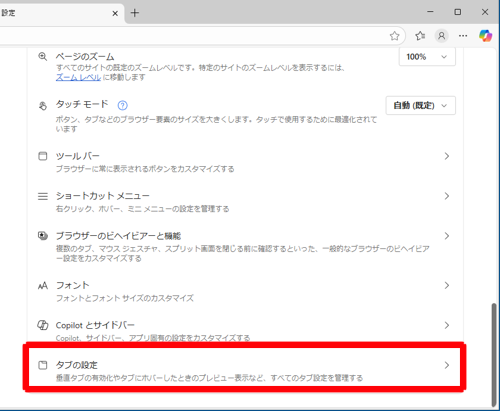The image size is (500, 411).
Task: Click the フォントとフォント サイズのカスタマイズ description
Action: point(125,298)
